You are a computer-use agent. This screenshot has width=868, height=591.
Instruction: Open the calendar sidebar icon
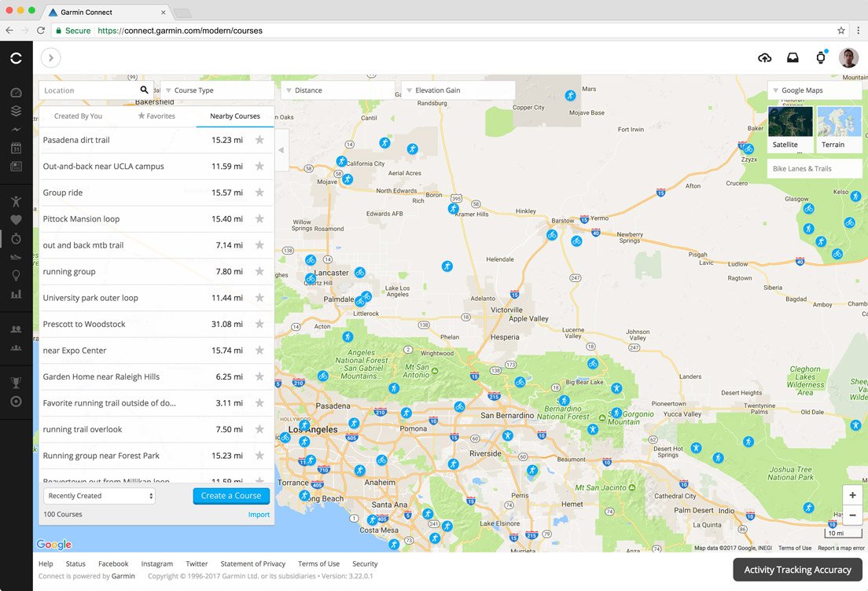pos(16,148)
